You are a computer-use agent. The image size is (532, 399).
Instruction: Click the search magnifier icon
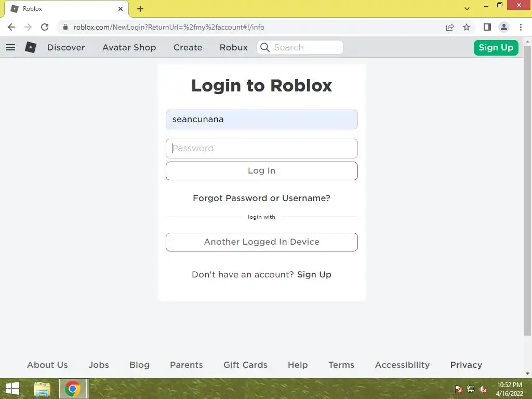pos(265,47)
